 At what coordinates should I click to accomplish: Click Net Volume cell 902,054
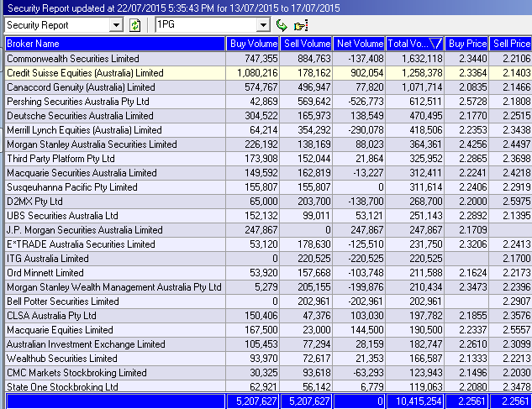(x=360, y=73)
